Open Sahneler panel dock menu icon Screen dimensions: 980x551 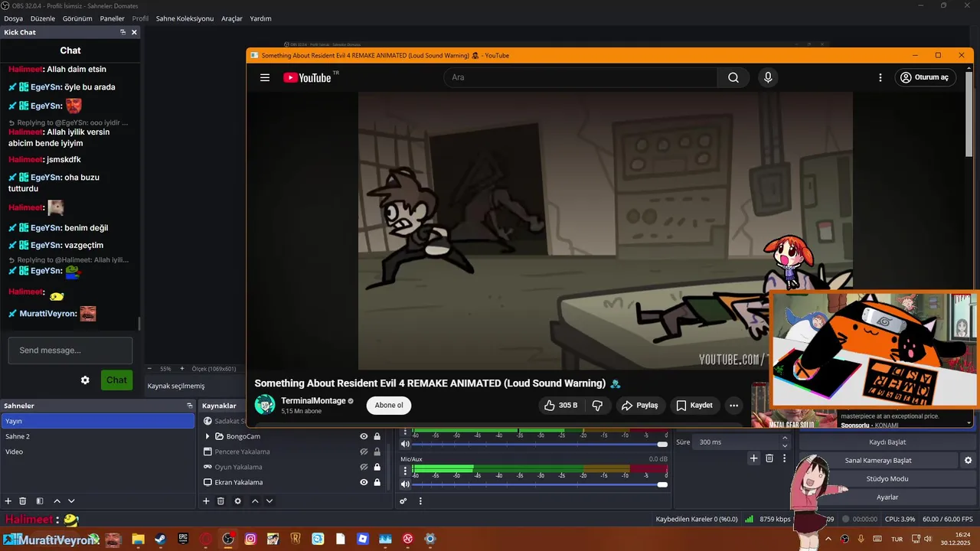click(190, 406)
